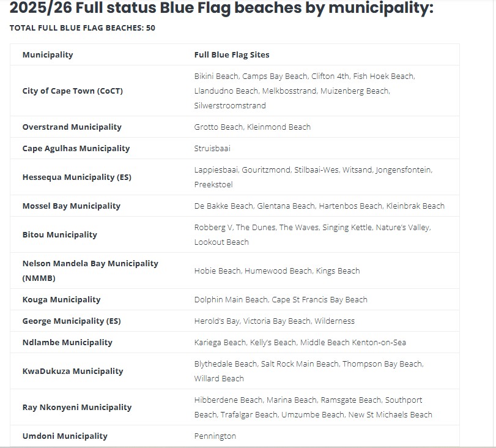Image resolution: width=496 pixels, height=448 pixels.
Task: Click George Municipality (ES) cell
Action: 72,321
